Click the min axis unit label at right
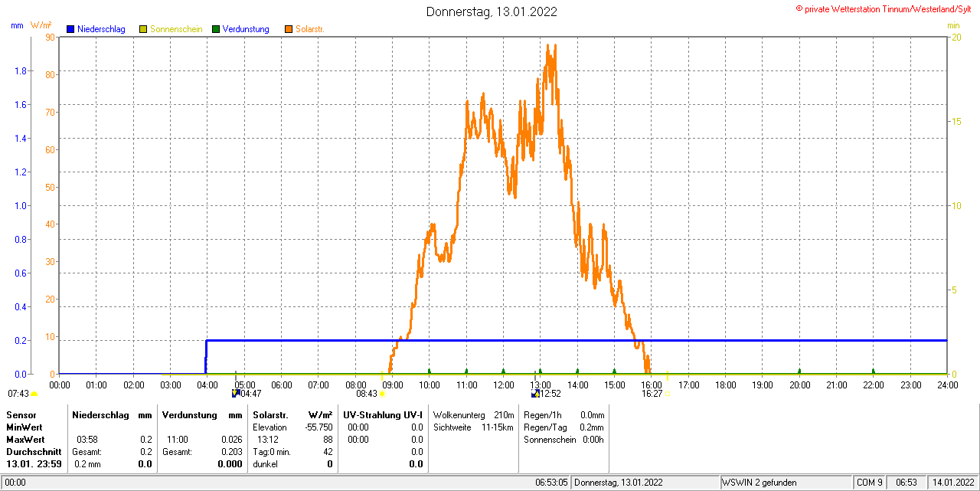The image size is (980, 491). tap(953, 25)
